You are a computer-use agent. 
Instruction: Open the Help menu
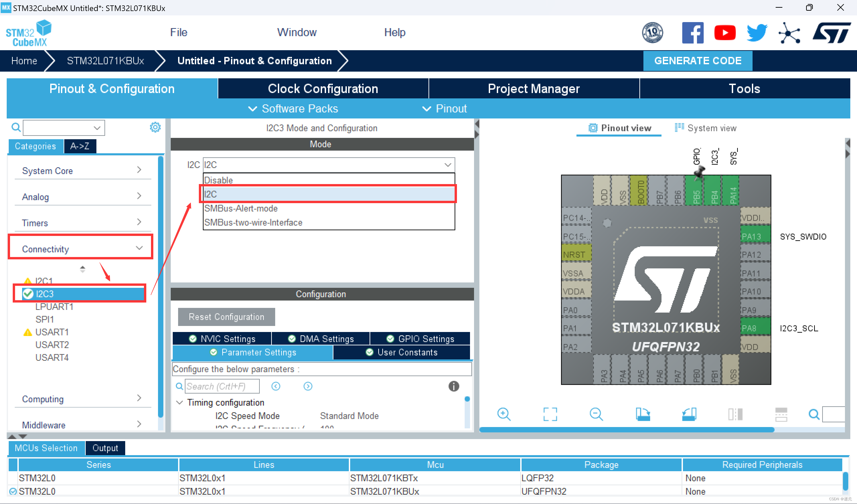pos(394,32)
